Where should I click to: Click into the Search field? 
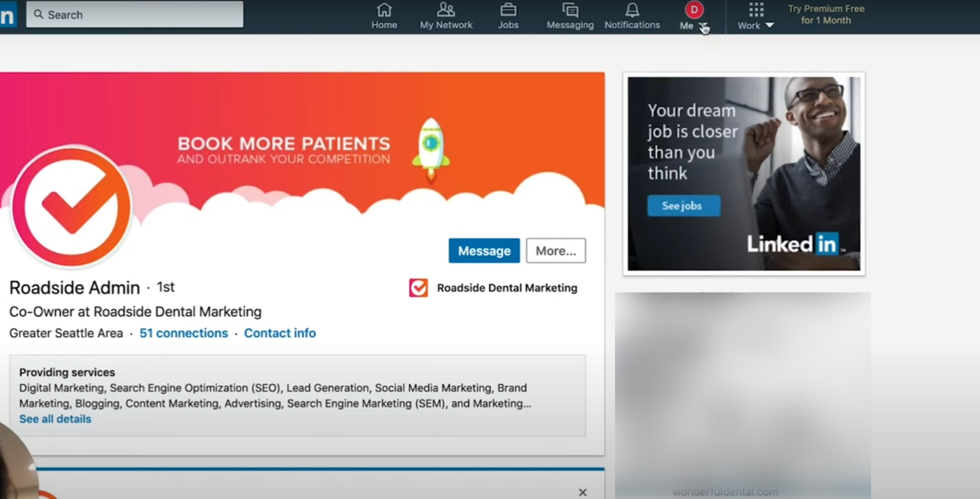(x=134, y=14)
